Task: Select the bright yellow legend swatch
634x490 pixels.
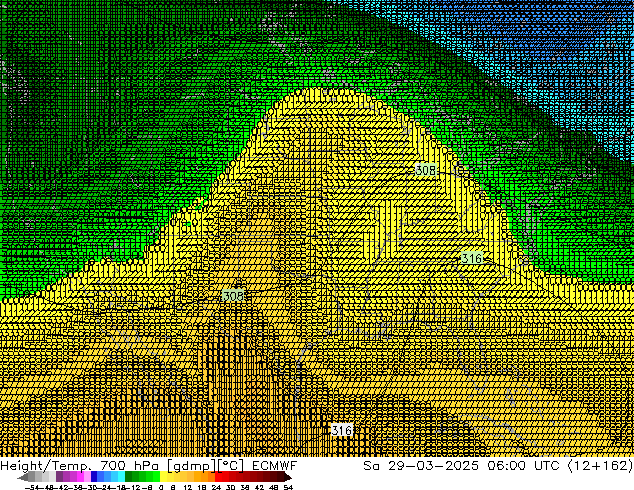Action: [163, 477]
